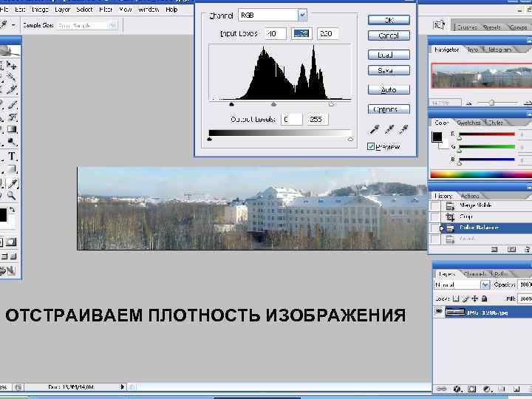Select the Type tool
Viewport: 532px width, 399px height.
[12, 156]
